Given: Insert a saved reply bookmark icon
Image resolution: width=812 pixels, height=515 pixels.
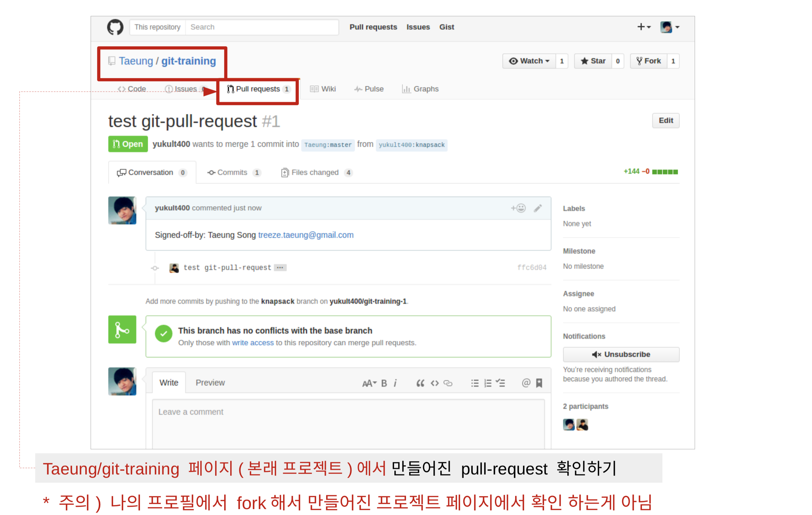Looking at the screenshot, I should coord(539,383).
